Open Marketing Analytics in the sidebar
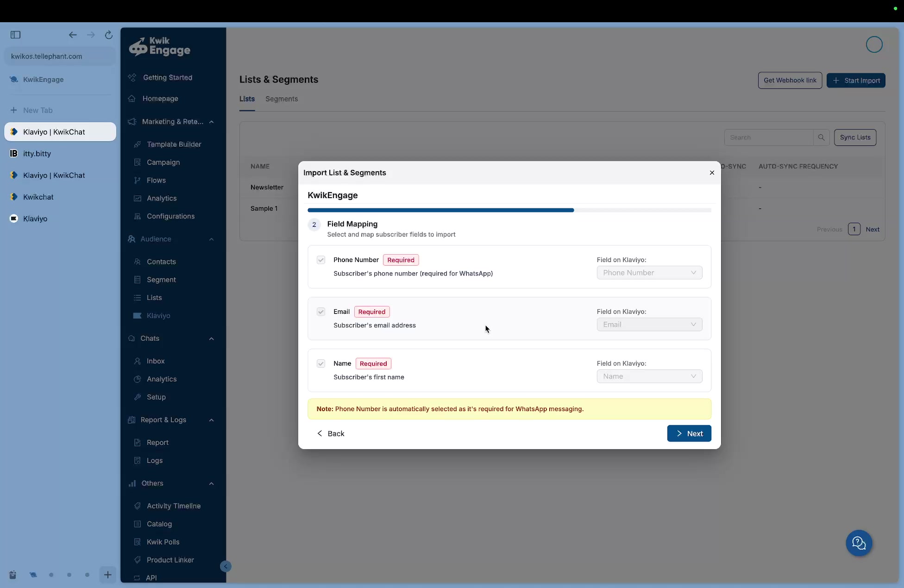Image resolution: width=904 pixels, height=588 pixels. coord(162,199)
